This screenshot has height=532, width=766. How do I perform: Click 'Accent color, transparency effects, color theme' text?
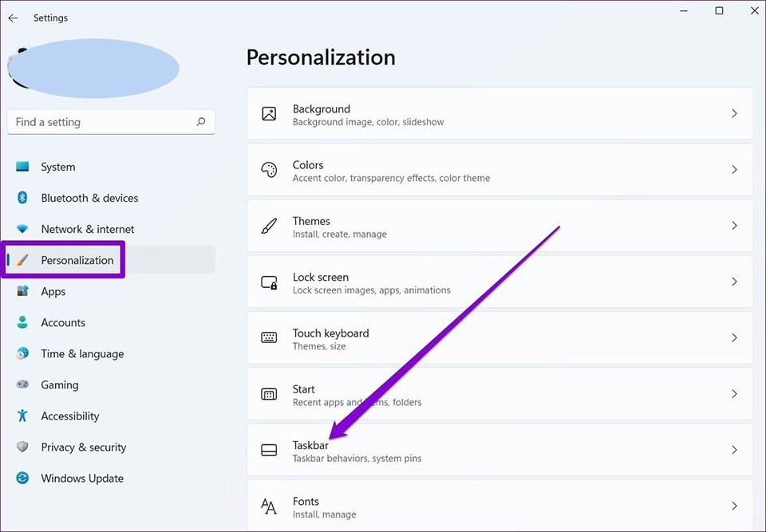(x=391, y=179)
